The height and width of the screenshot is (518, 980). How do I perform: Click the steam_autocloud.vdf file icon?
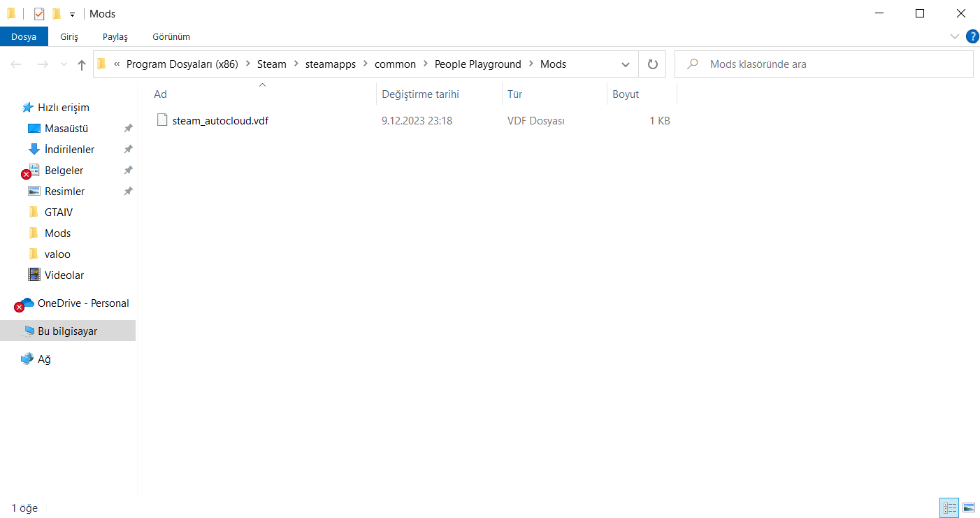coord(162,120)
